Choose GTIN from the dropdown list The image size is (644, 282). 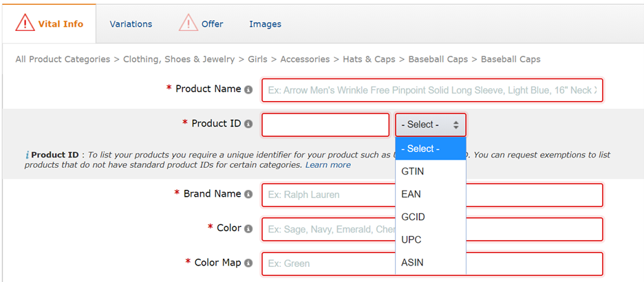point(431,171)
